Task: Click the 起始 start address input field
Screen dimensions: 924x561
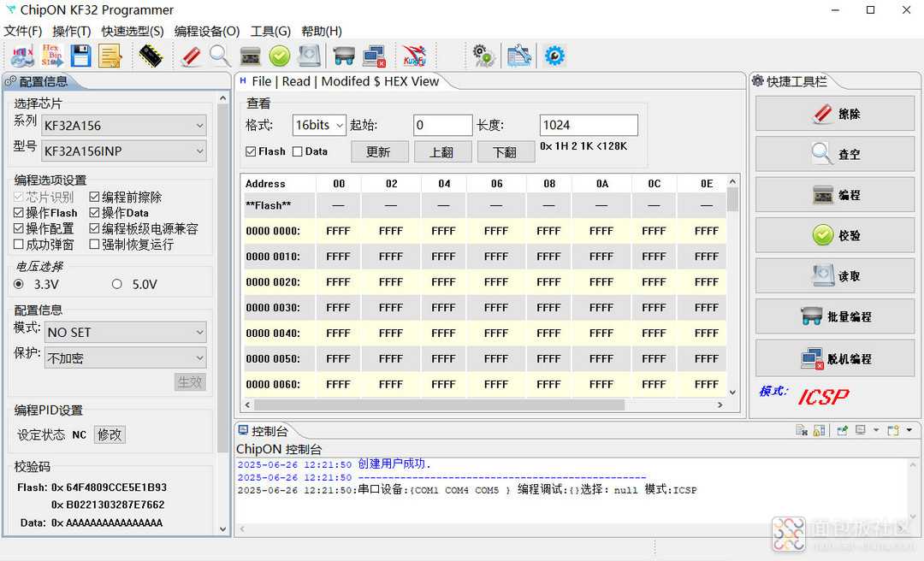Action: (x=442, y=125)
